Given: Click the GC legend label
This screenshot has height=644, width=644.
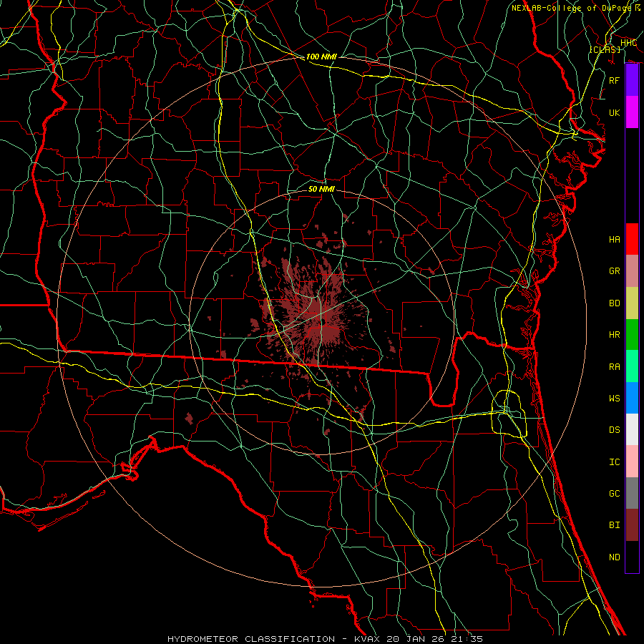Looking at the screenshot, I should point(615,494).
